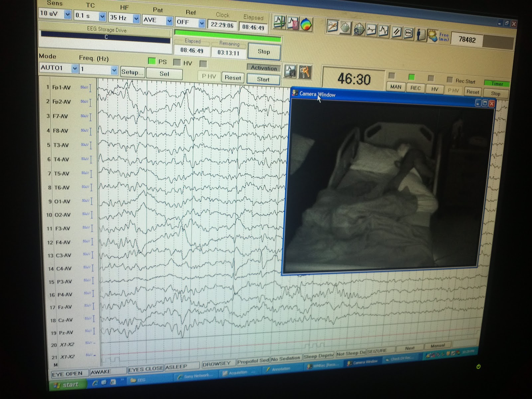532x399 pixels.
Task: Click the Stop recording button under Remaining
Action: tap(264, 52)
